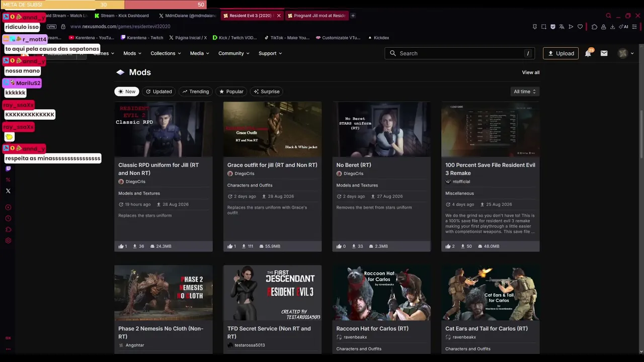Open Cat Ears and Tail for Carlos thumbnail
This screenshot has width=644, height=362.
(491, 293)
